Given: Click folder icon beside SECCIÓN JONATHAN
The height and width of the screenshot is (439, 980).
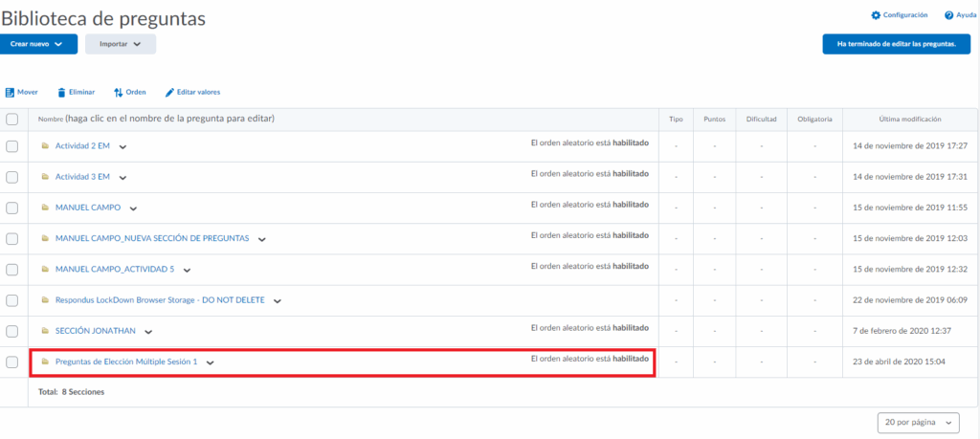Looking at the screenshot, I should [x=45, y=331].
